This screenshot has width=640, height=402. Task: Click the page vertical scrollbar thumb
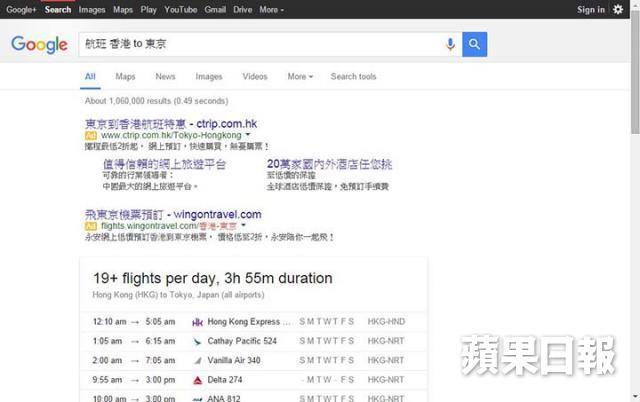pos(635,72)
